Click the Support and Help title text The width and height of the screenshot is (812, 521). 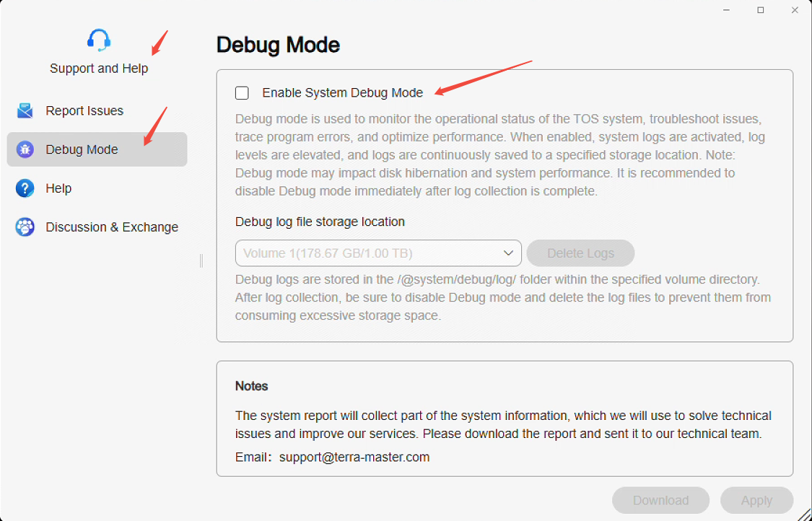pos(99,69)
